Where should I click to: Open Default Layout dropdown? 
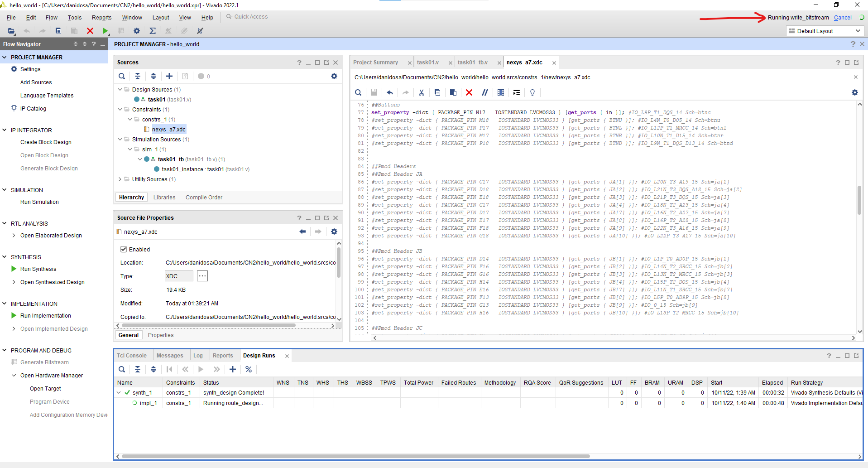(824, 31)
